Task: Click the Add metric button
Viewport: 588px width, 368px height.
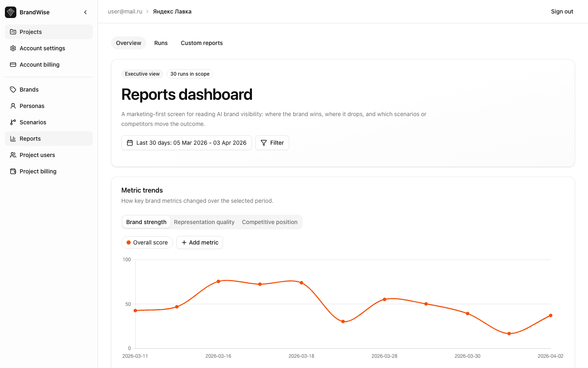Action: (x=200, y=242)
